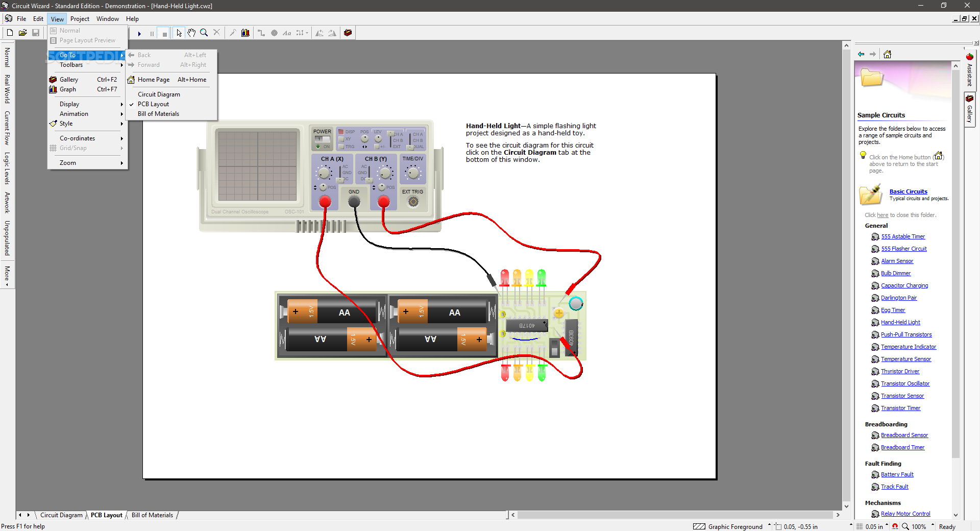Open the Battery Fault sample link
This screenshot has height=531, width=980.
point(897,475)
